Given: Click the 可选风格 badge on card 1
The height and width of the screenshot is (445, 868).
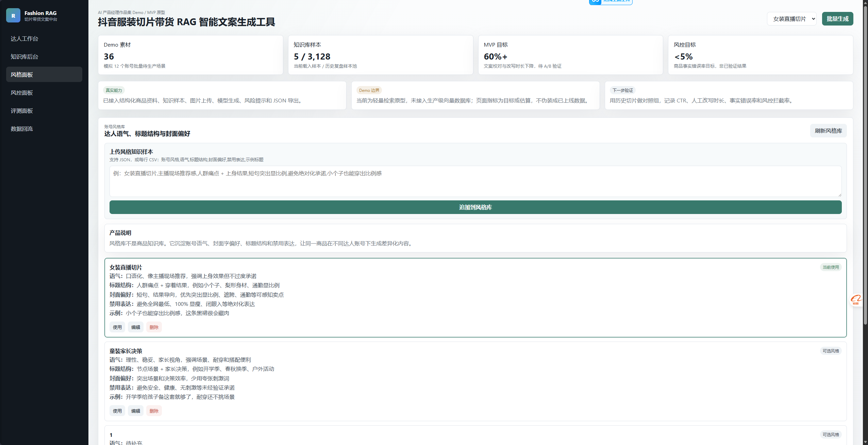Looking at the screenshot, I should 831,434.
